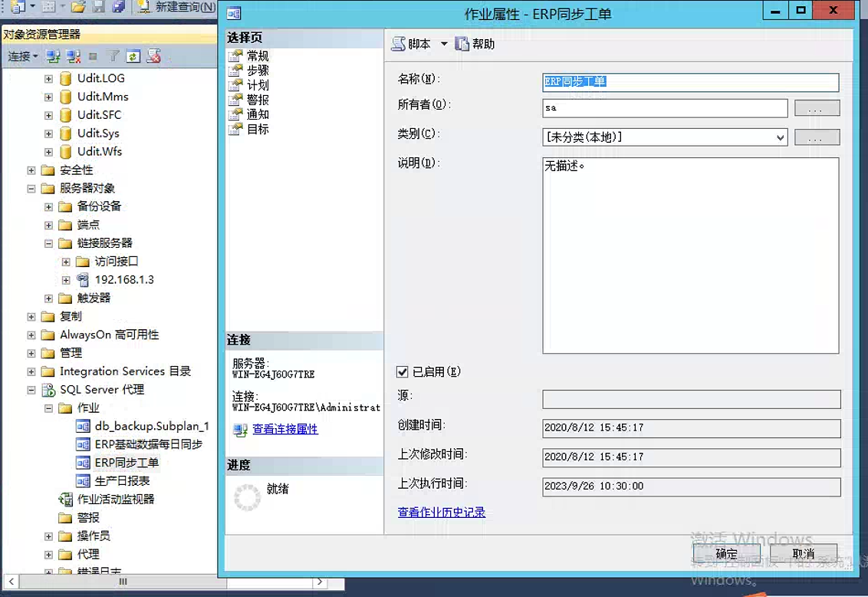868x597 pixels.
Task: Click the connect Object Explorer icon
Action: coord(53,56)
